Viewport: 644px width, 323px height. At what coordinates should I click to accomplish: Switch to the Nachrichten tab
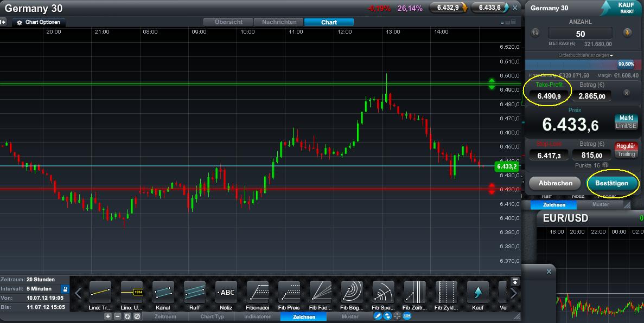point(279,22)
